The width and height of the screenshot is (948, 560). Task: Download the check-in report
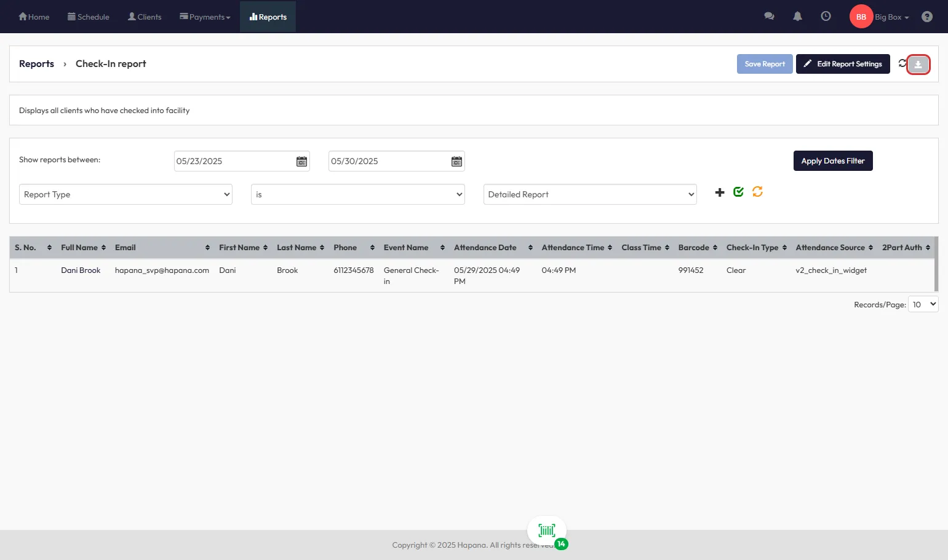click(918, 65)
